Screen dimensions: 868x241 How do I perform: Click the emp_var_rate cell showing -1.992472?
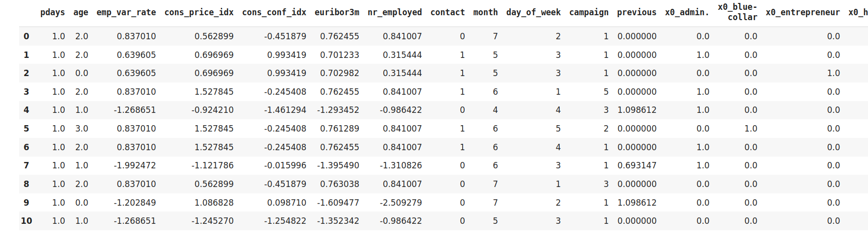(135, 165)
